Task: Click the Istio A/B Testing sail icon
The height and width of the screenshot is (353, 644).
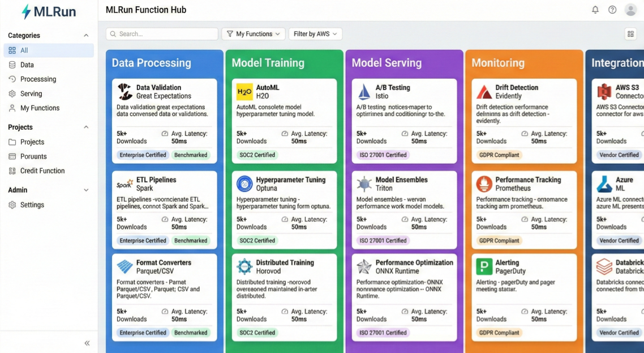Action: (364, 92)
